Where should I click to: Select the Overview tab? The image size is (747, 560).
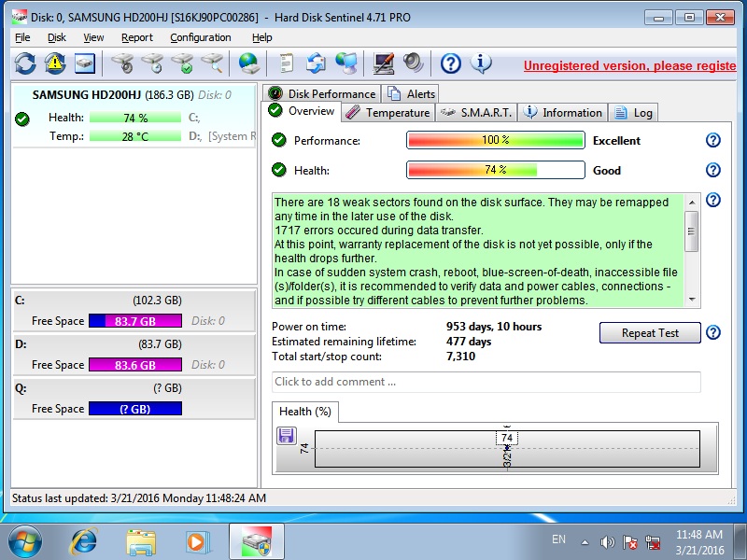(x=301, y=111)
